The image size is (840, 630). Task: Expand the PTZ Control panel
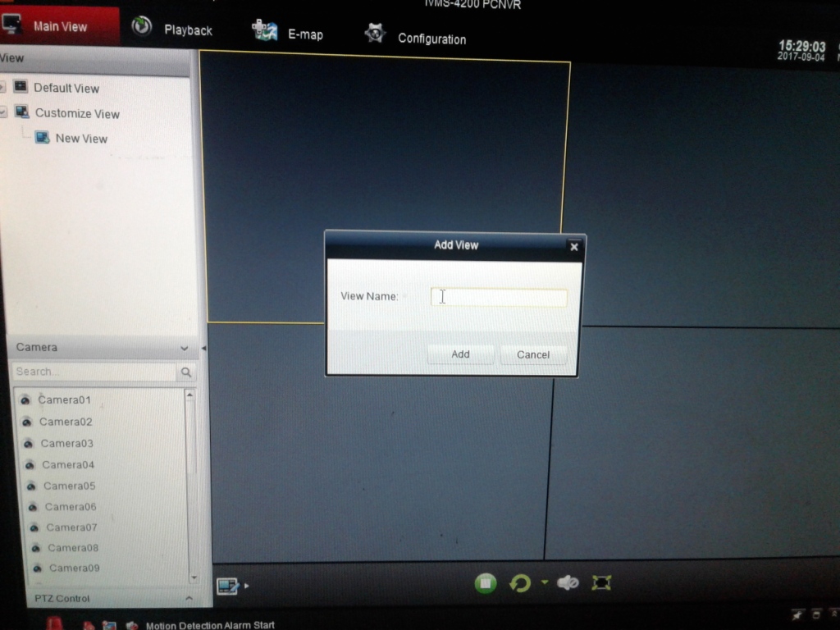(x=188, y=599)
